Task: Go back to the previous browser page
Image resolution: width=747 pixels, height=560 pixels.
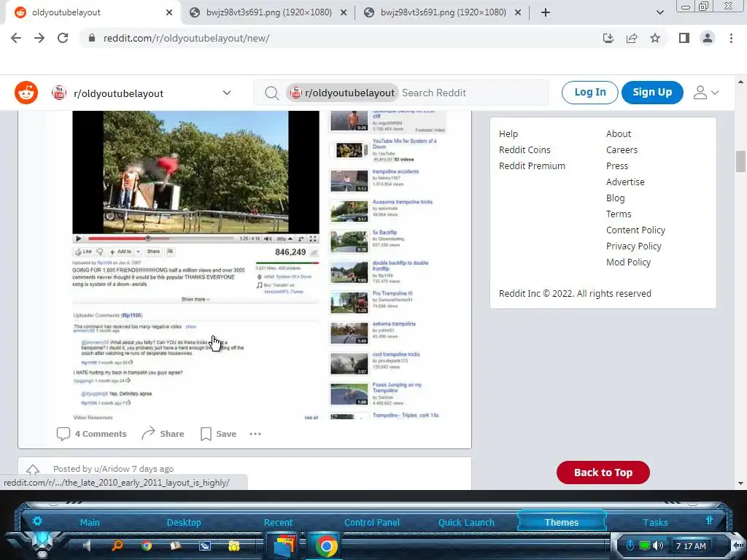Action: tap(16, 38)
